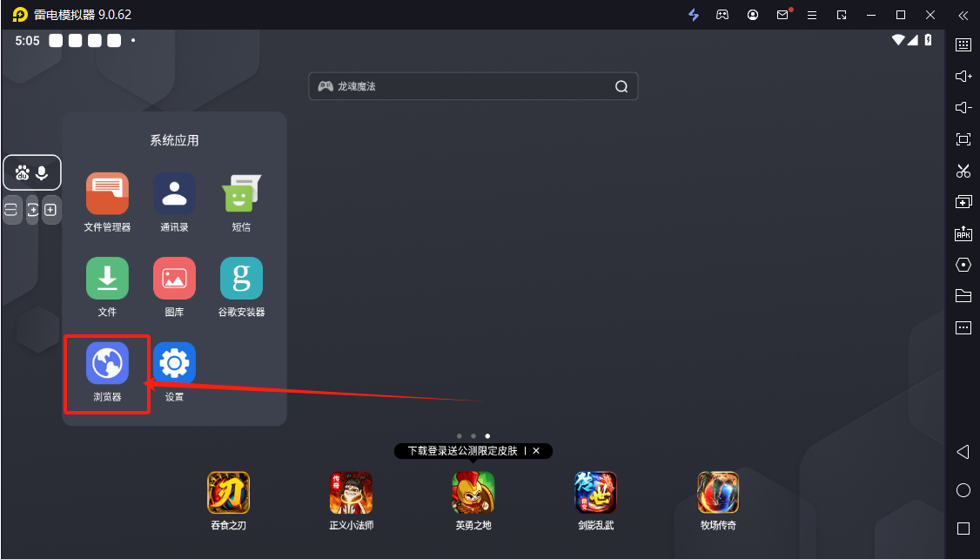Open the 通讯录 contacts app
This screenshot has width=980, height=559.
174,194
